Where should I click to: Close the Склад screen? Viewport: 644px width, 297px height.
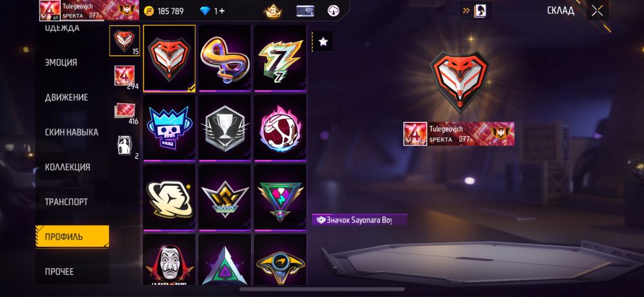point(597,11)
